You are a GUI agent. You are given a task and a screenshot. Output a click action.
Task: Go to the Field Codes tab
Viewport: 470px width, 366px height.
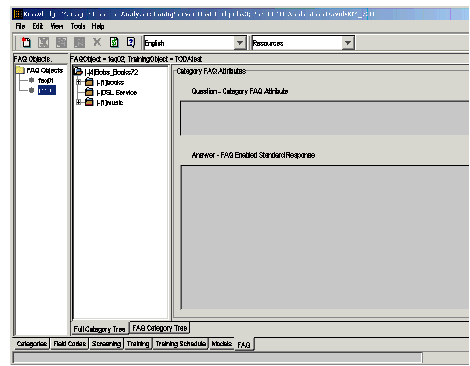(x=70, y=343)
